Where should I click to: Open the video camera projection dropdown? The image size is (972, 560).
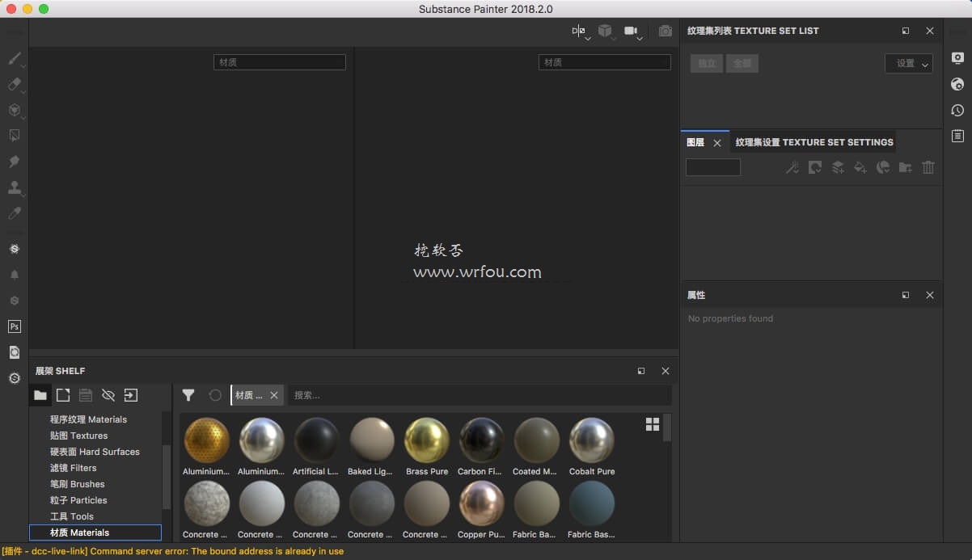(x=632, y=31)
